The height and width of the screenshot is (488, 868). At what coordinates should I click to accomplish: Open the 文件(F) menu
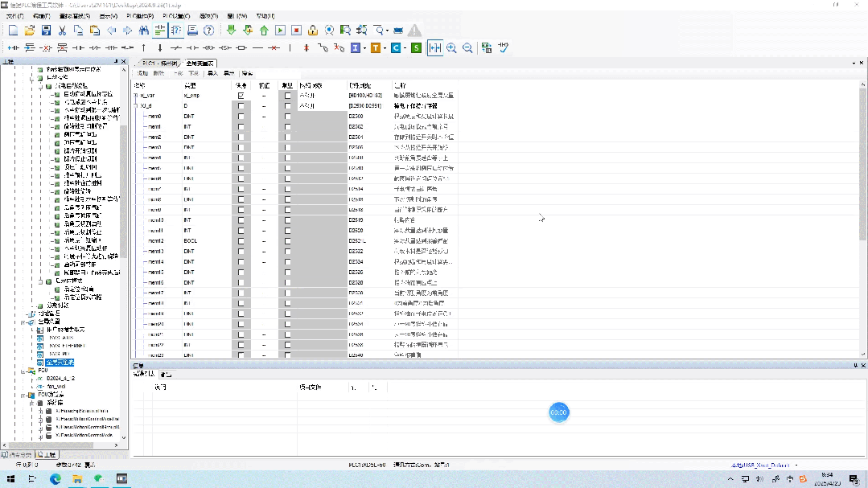(x=14, y=16)
